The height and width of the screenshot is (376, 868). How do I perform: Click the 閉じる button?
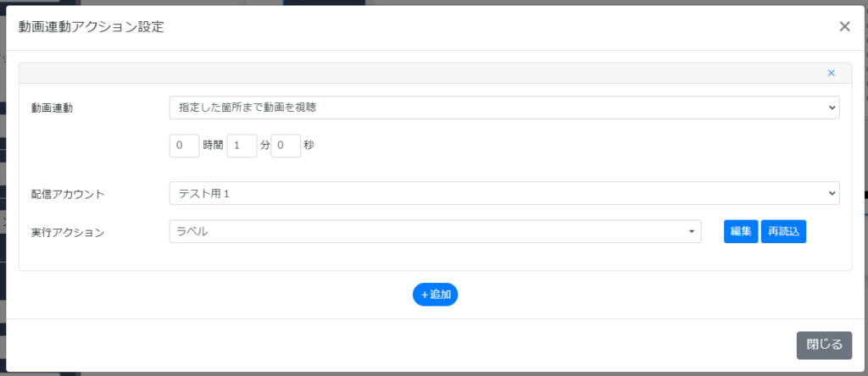click(x=824, y=345)
